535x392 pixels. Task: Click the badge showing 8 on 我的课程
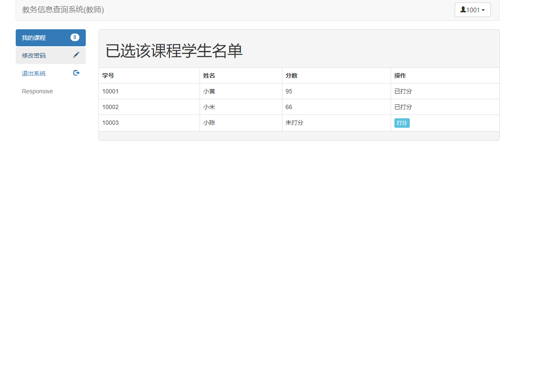(75, 37)
